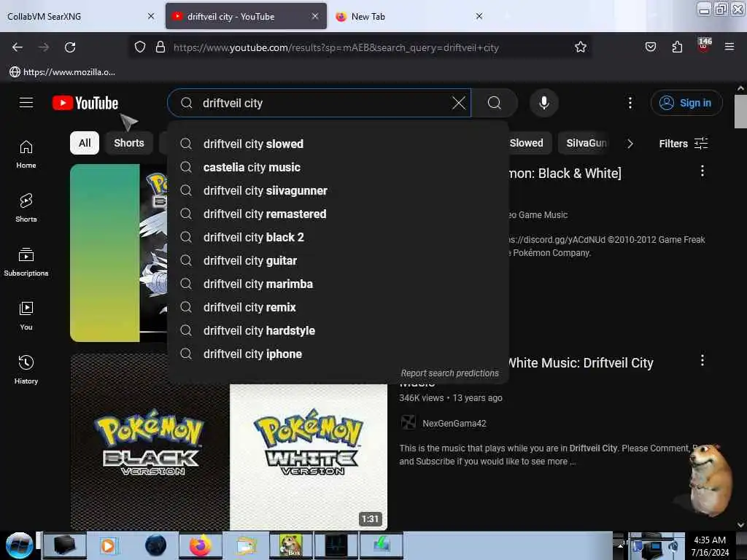Click the browser URL address bar
Viewport: 747px width, 560px height.
tap(360, 47)
